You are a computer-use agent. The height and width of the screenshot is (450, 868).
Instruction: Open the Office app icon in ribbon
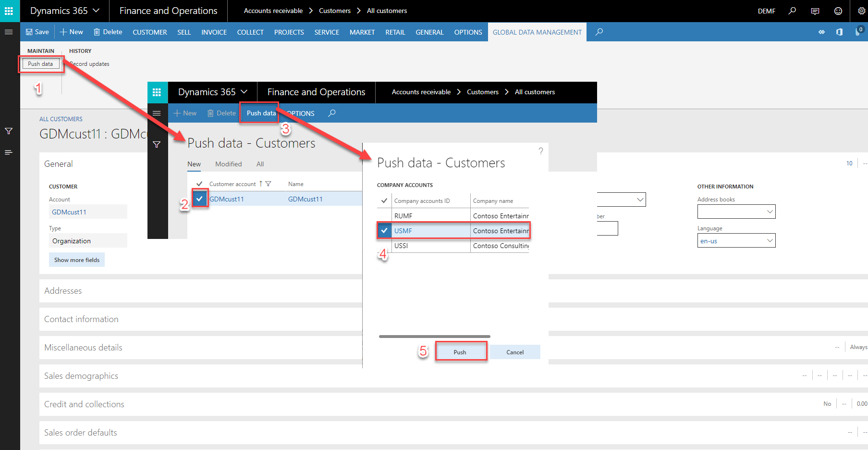[x=839, y=32]
